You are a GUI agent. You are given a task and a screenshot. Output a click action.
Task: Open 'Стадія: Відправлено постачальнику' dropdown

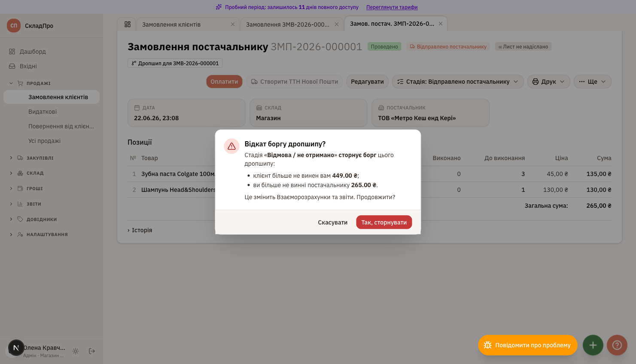[458, 82]
